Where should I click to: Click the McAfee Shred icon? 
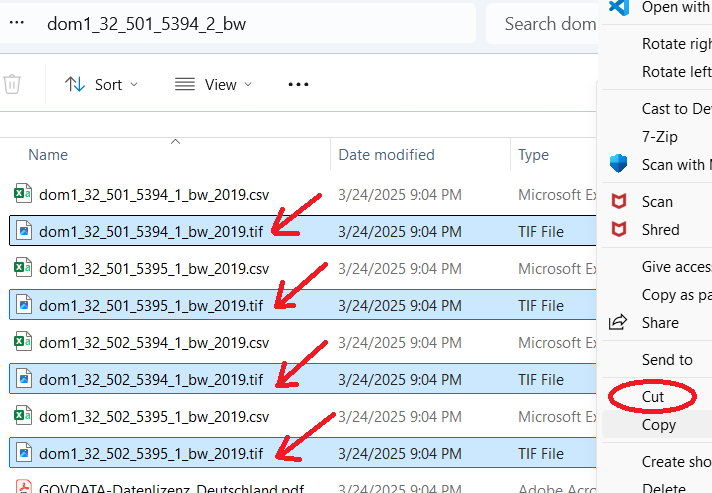620,230
